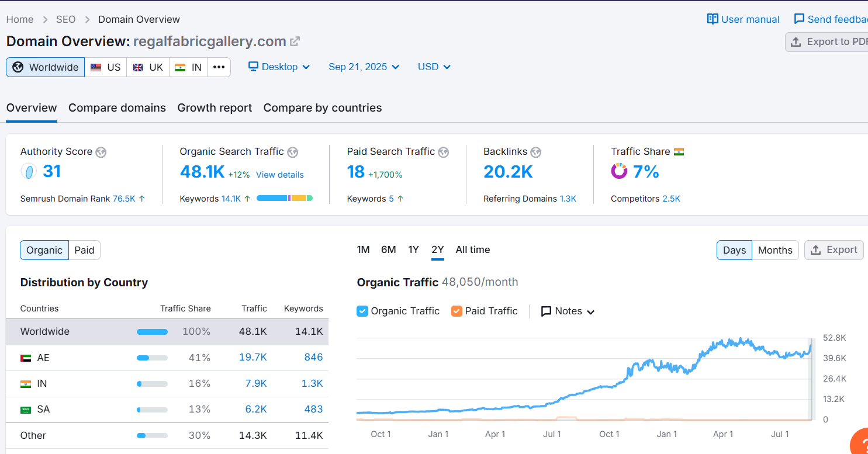868x454 pixels.
Task: Switch distribution view to Organic
Action: point(44,250)
